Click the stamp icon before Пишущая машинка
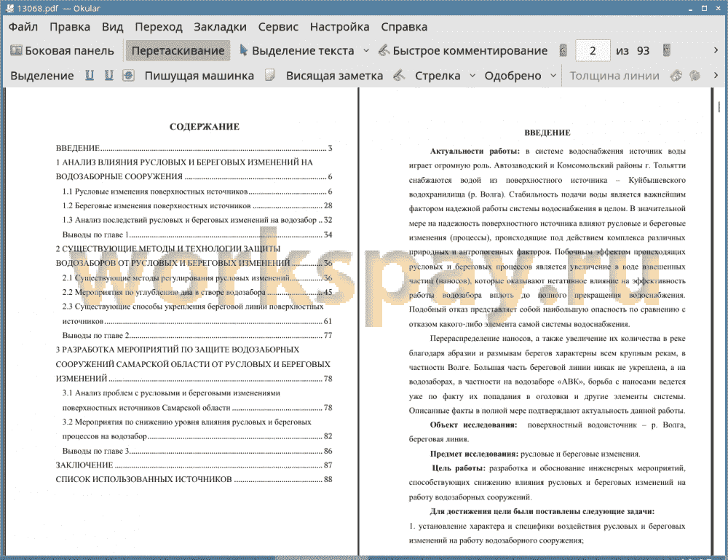728x560 pixels. pyautogui.click(x=129, y=76)
